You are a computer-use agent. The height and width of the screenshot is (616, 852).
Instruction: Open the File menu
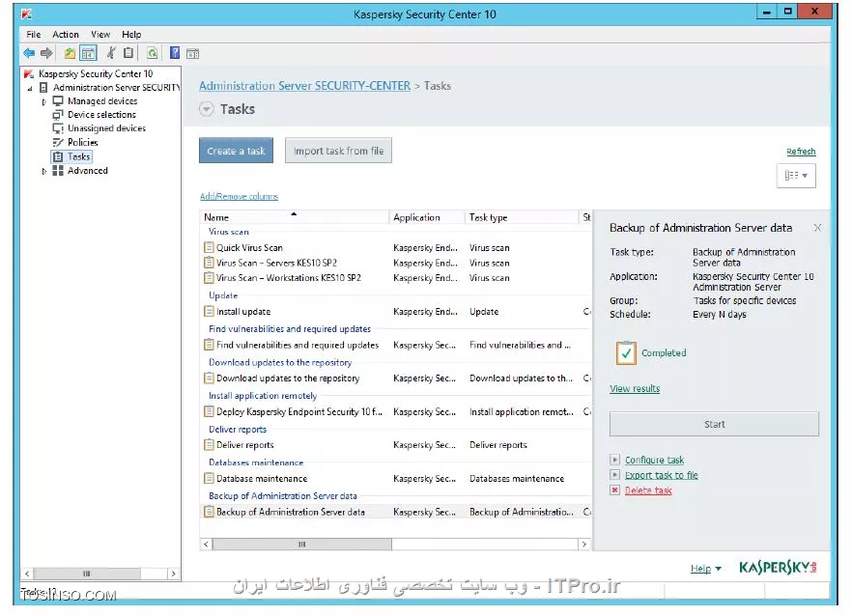point(33,34)
